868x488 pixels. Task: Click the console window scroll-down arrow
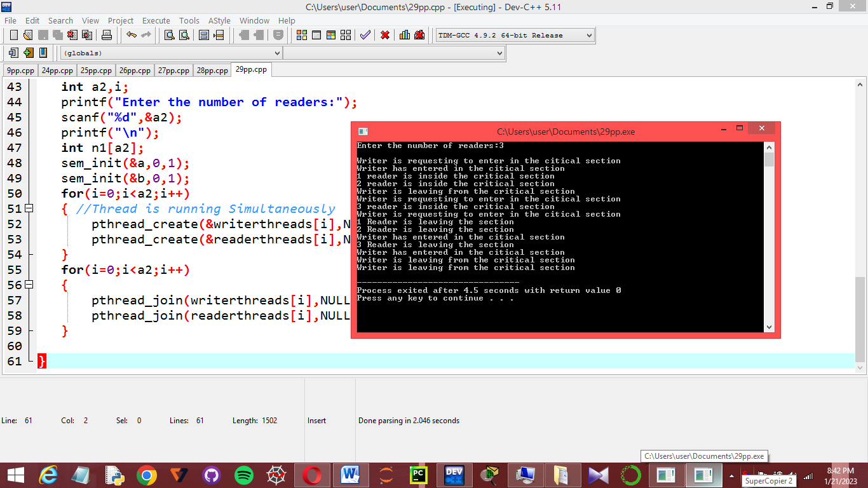769,327
